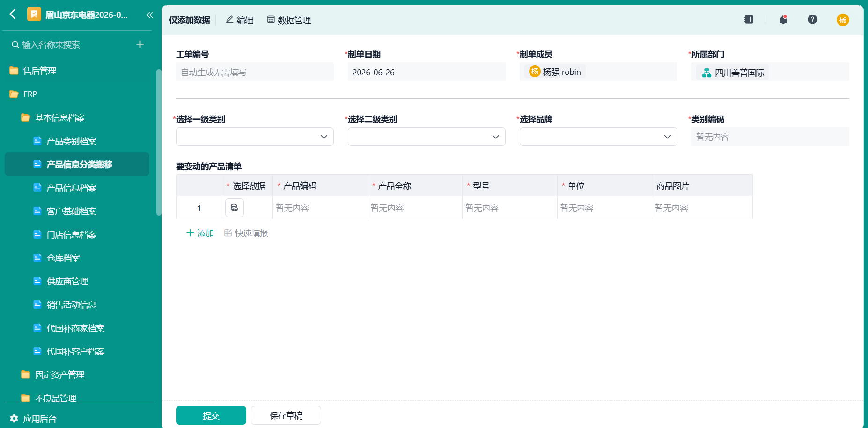Click the 类别编码 field
Screen dimensions: 868x428
click(x=770, y=137)
